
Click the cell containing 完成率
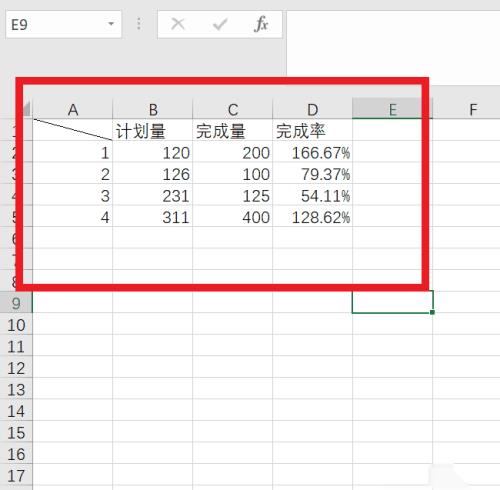[312, 130]
